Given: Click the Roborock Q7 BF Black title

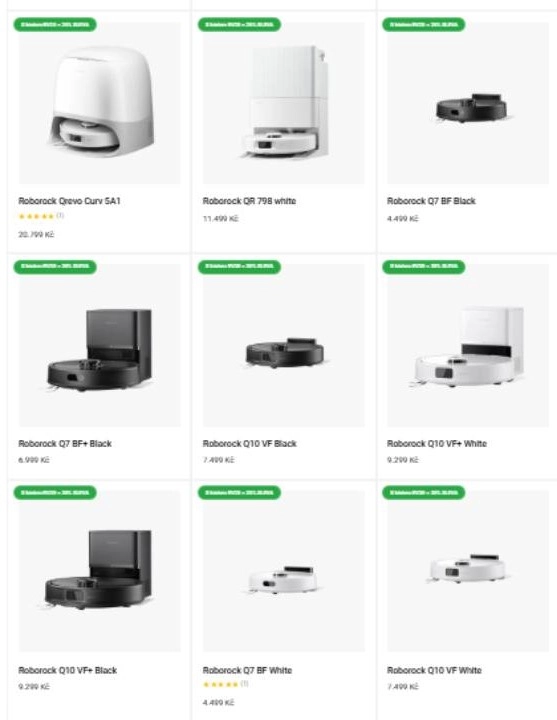Looking at the screenshot, I should coord(431,201).
